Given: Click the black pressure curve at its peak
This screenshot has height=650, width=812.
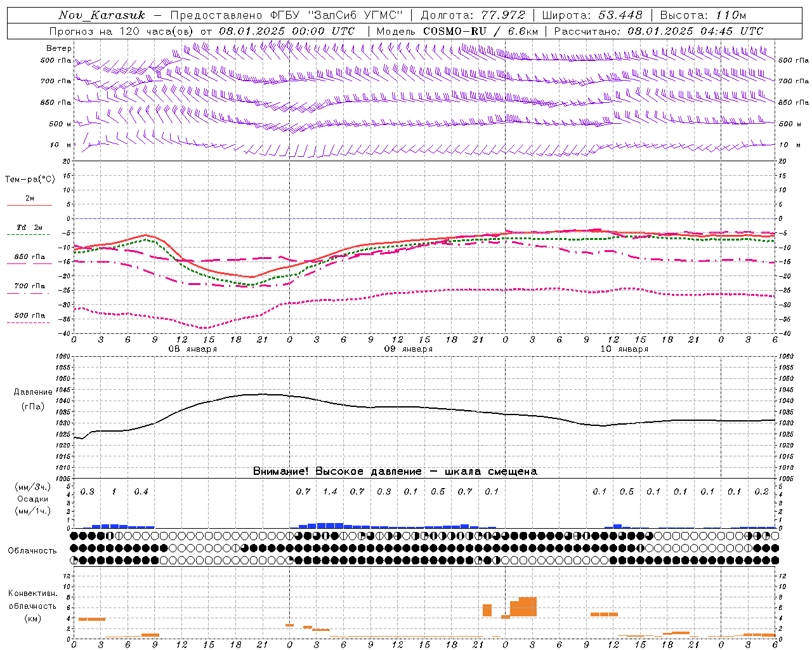Looking at the screenshot, I should tap(262, 394).
